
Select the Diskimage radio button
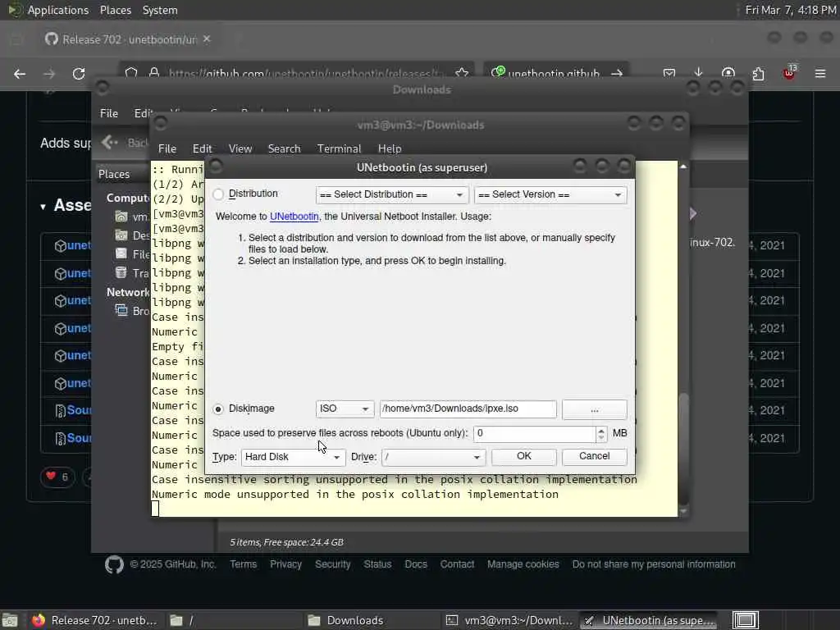click(x=218, y=409)
